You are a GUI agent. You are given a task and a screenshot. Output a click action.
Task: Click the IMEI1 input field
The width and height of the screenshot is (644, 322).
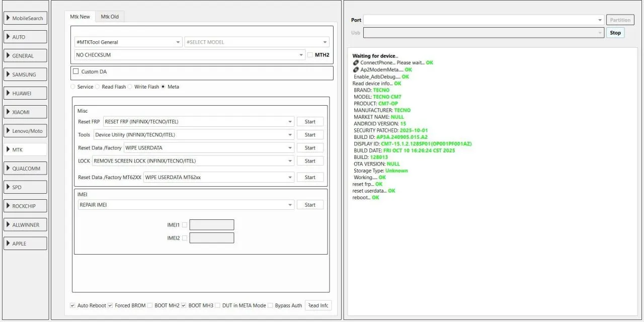[211, 225]
